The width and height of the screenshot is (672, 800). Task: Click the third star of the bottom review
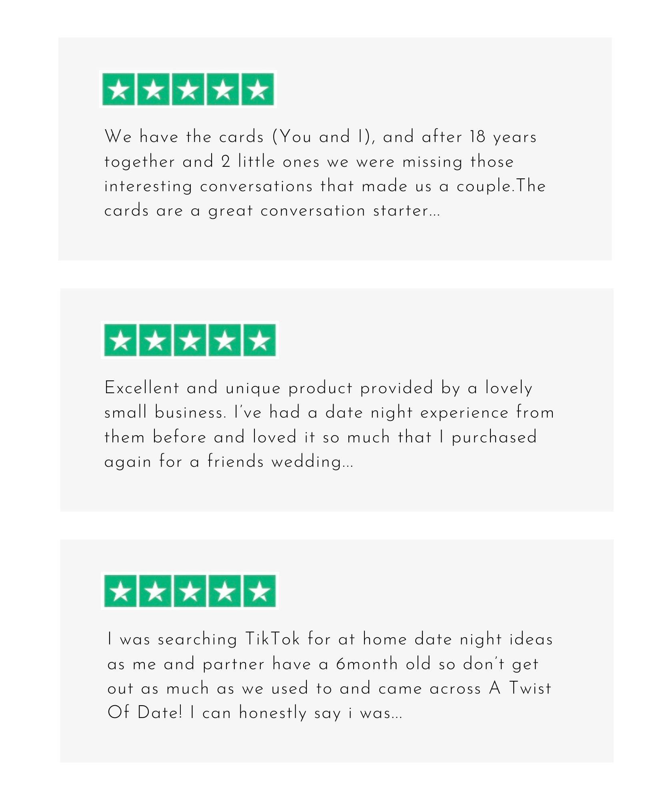coord(190,591)
